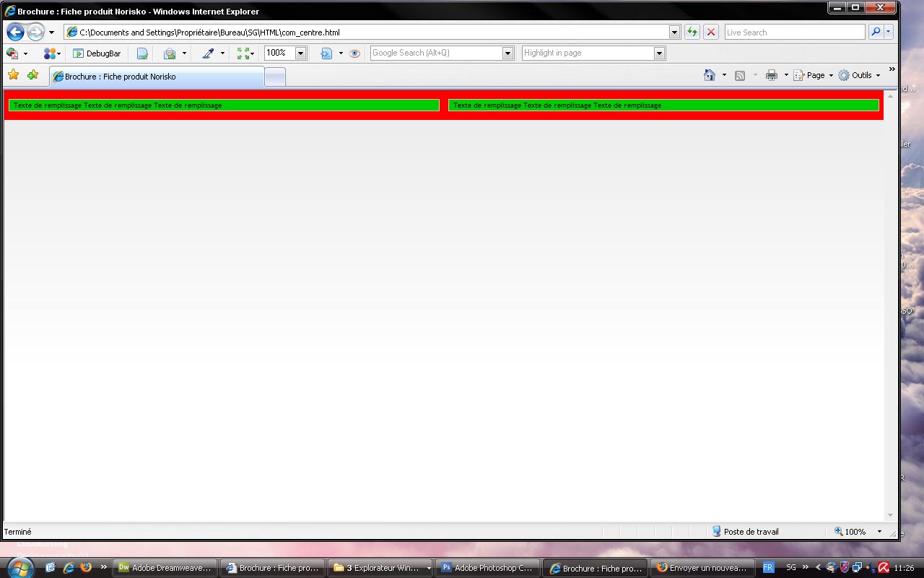This screenshot has height=578, width=924.
Task: Open the eyedropper options dropdown
Action: tap(222, 53)
